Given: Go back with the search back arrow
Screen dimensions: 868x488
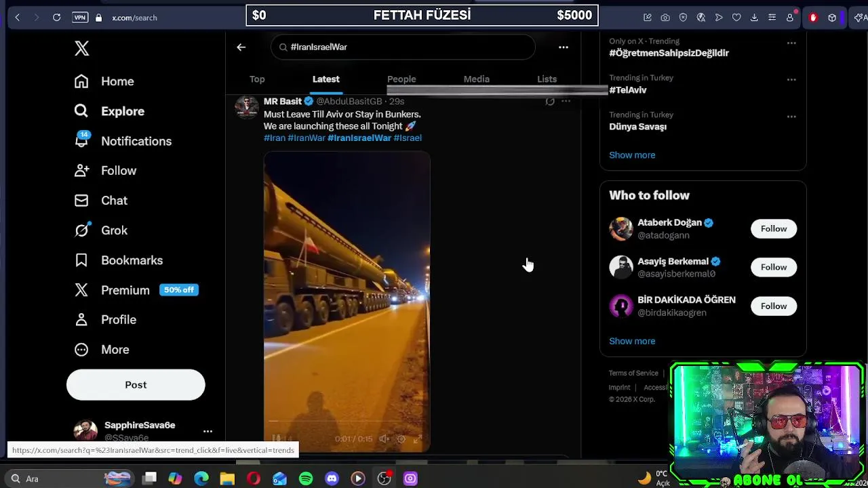Looking at the screenshot, I should click(241, 47).
